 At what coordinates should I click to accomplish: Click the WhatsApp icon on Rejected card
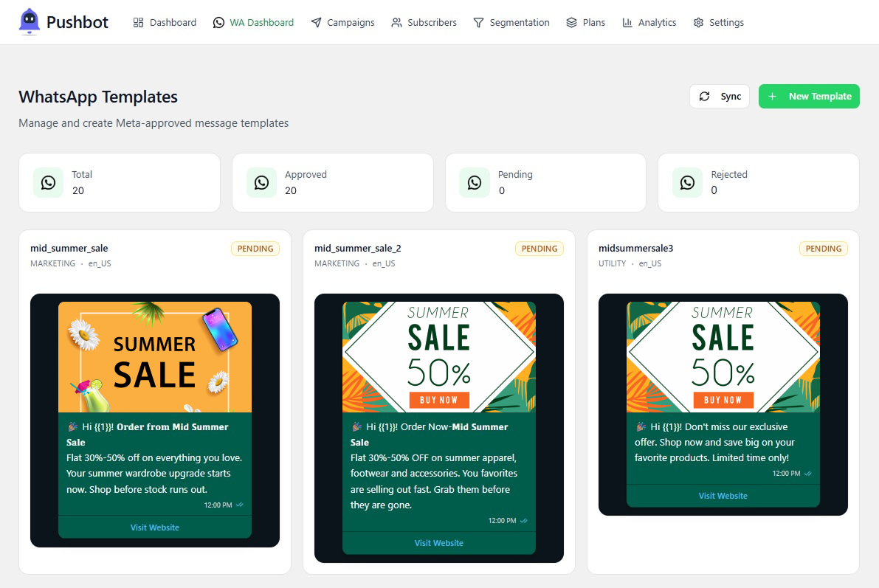tap(687, 182)
